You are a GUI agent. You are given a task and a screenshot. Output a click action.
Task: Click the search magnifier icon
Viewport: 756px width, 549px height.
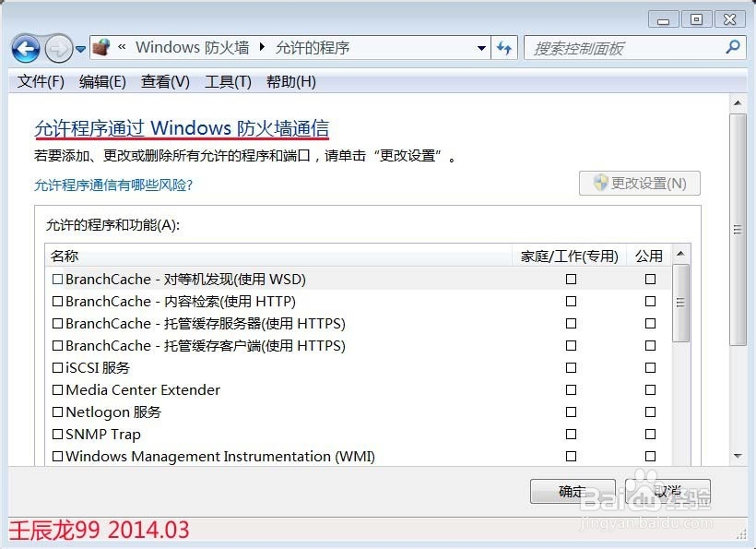(732, 47)
